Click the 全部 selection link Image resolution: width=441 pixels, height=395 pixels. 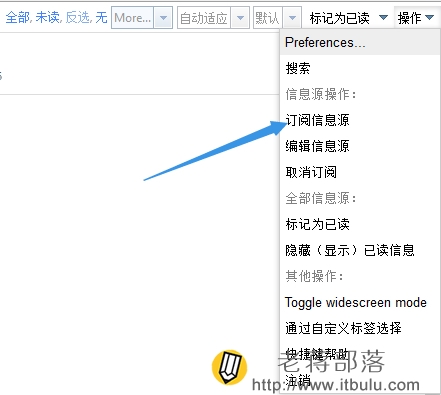(x=18, y=17)
